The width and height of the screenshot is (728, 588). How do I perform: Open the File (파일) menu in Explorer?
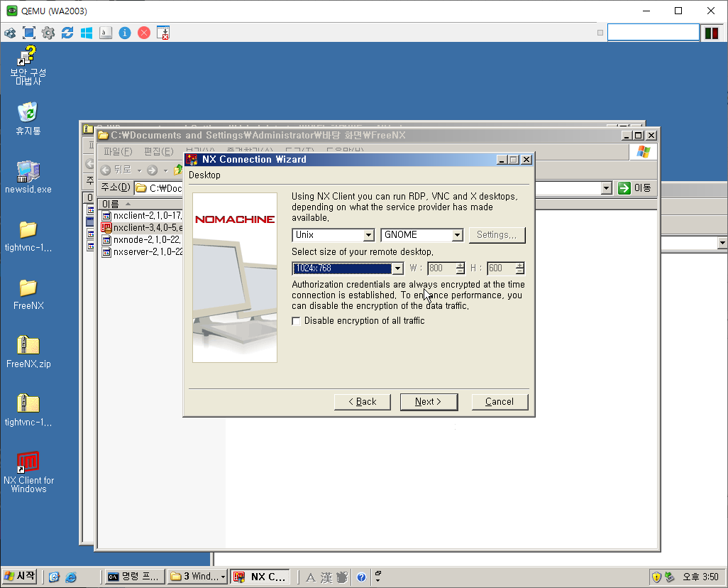(x=118, y=151)
